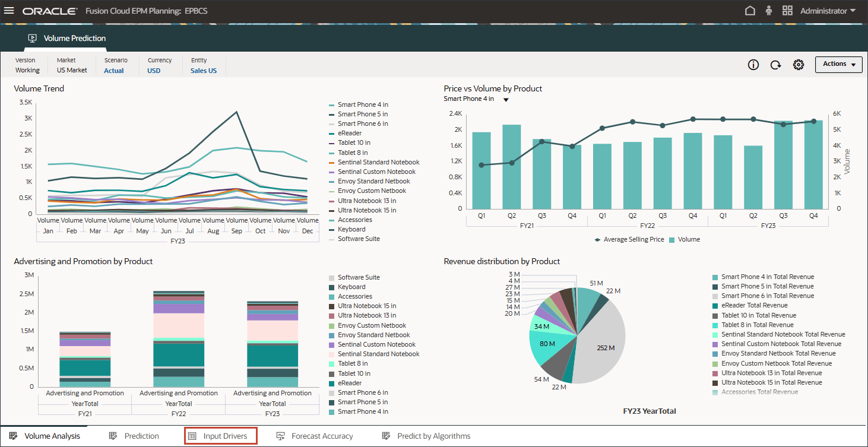Change the Scenario member Actual
Viewport: 868px width, 447px height.
114,70
